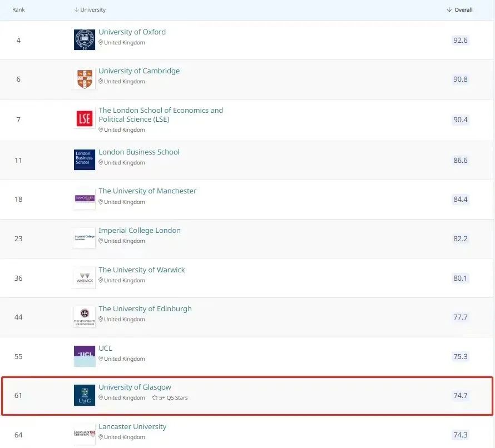The image size is (495, 448).
Task: Click the red LSE logo
Action: 85,118
